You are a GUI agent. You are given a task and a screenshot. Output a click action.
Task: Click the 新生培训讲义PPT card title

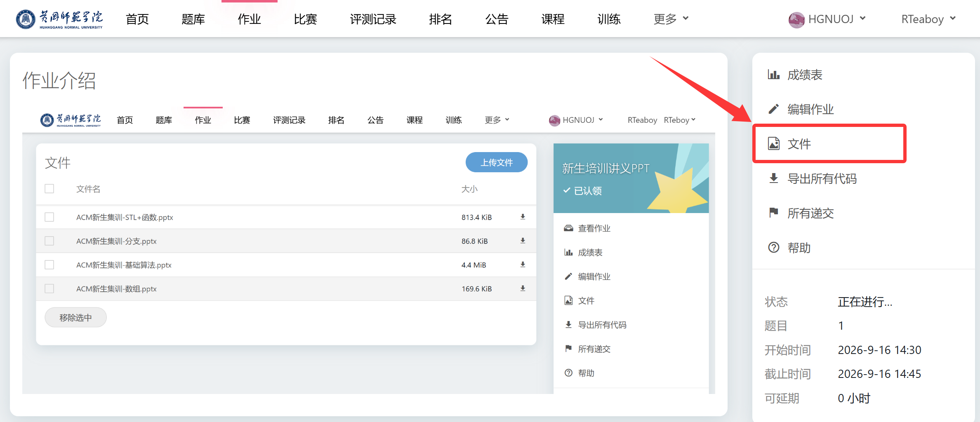click(605, 168)
